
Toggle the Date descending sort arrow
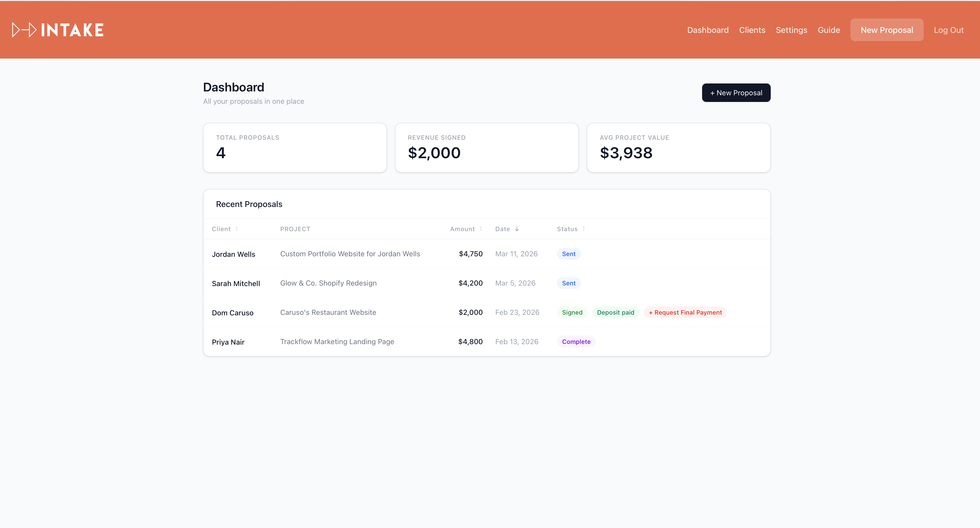[517, 229]
